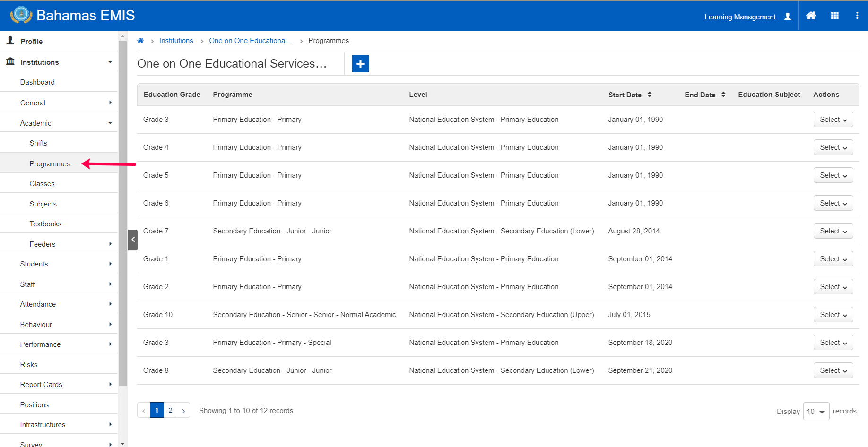Click the blue plus add programme button
This screenshot has height=447, width=868.
coord(360,64)
